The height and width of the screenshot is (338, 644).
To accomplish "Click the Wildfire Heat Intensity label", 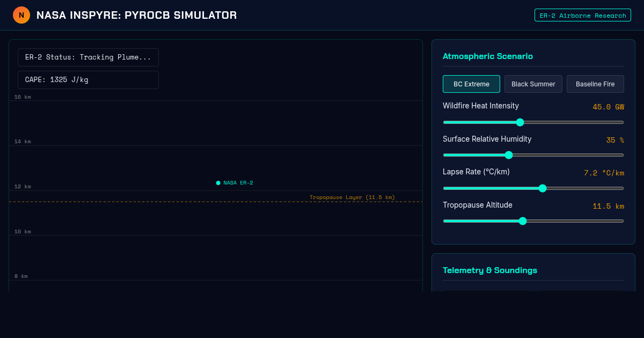I will tap(481, 106).
